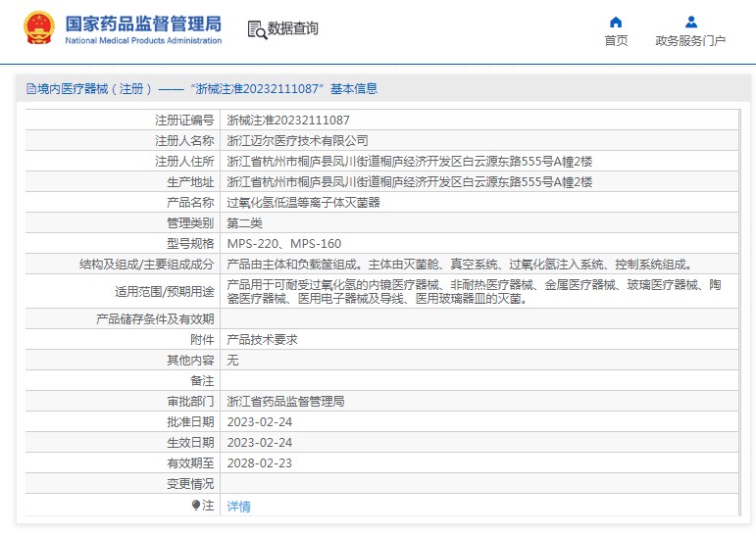Click 第二类 management category value
This screenshot has height=534, width=756.
click(x=244, y=223)
